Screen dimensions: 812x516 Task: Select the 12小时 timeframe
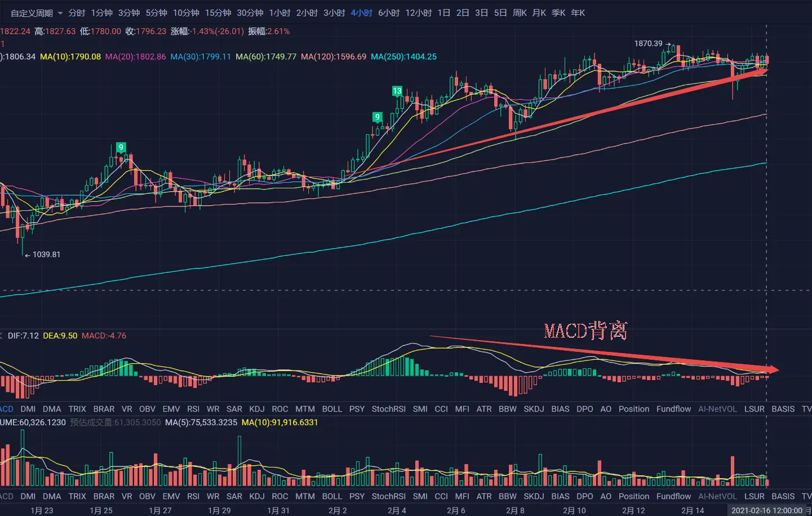click(x=419, y=13)
